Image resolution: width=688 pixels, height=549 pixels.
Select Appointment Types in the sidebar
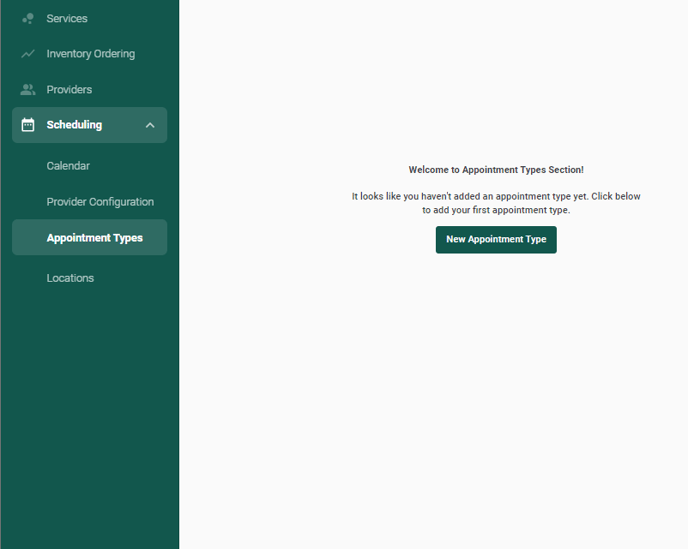point(90,237)
